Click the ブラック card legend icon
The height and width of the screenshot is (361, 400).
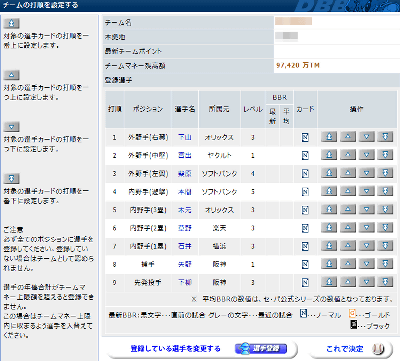[354, 324]
